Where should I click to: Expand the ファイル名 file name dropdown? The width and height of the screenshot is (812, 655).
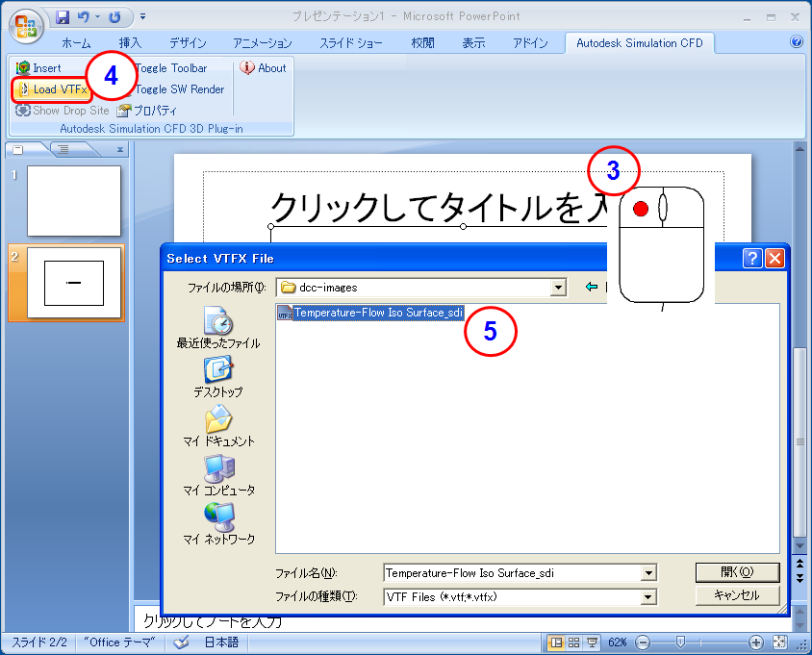[648, 573]
